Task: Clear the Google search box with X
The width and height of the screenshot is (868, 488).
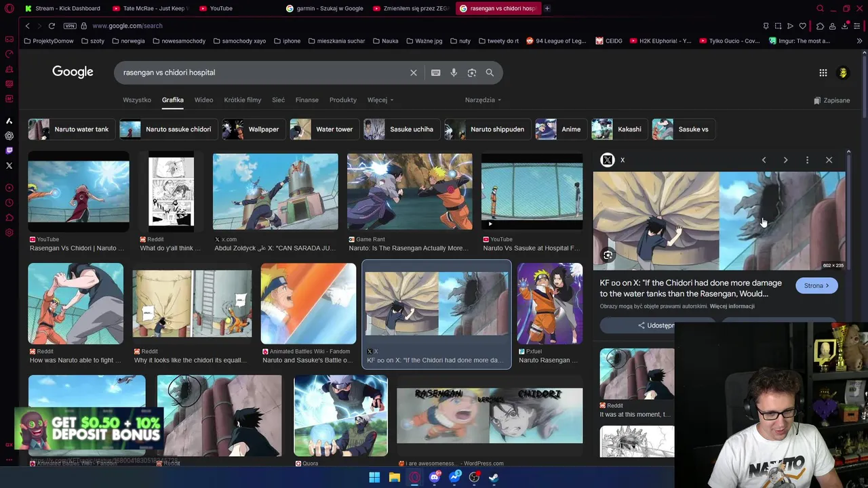Action: 413,73
